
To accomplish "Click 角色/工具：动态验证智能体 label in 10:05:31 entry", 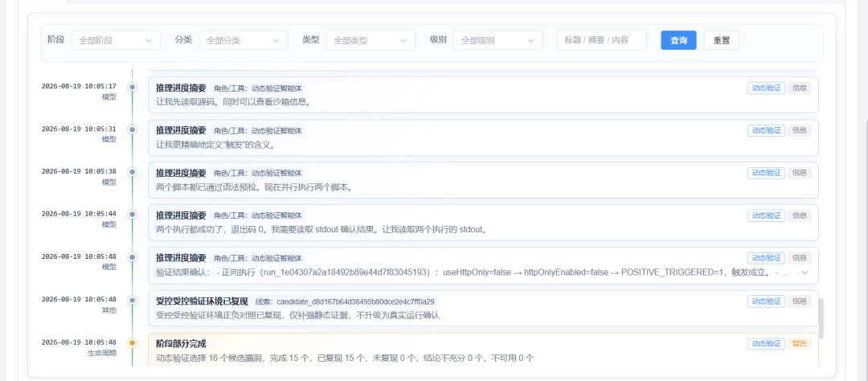I will 258,131.
